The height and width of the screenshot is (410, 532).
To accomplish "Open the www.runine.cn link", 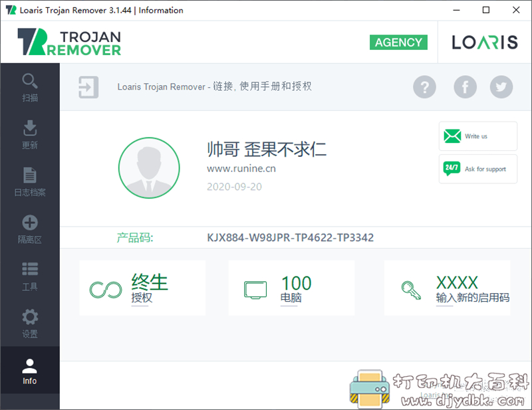I will 241,169.
